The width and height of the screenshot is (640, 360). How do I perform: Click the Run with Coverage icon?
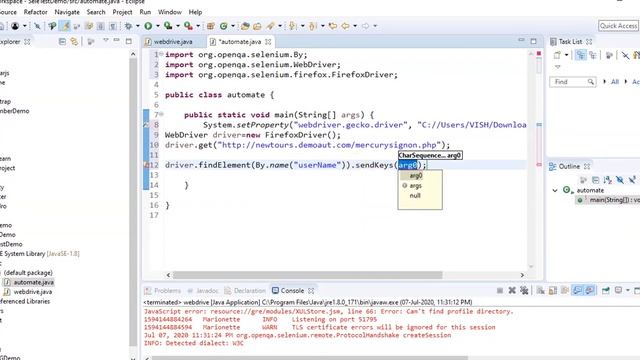(x=168, y=26)
